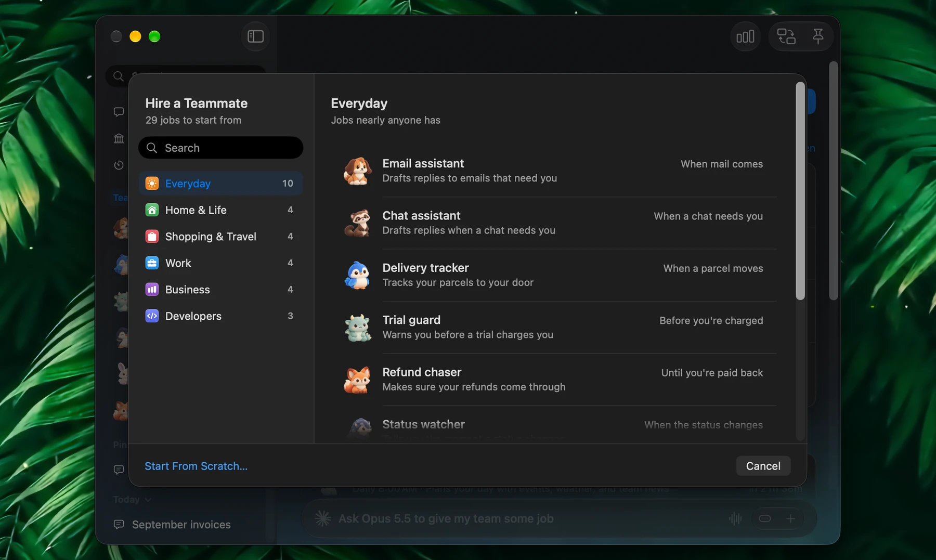Click the Delivery tracker penguin avatar

357,275
